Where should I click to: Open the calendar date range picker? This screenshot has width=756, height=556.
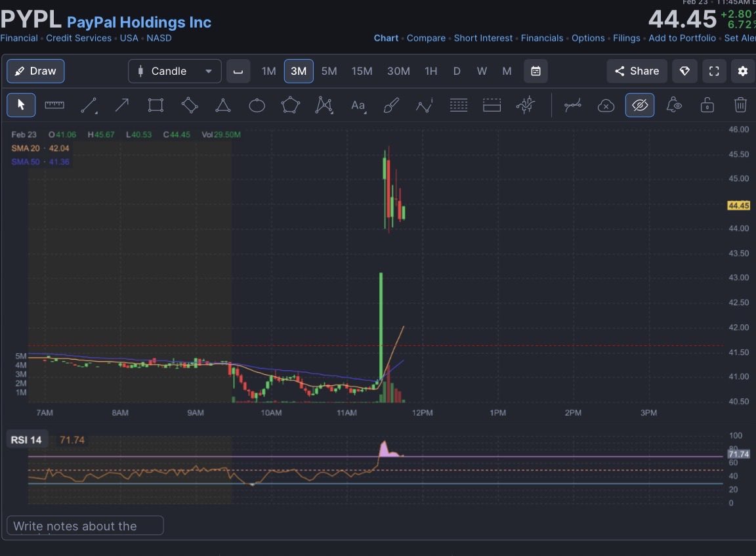click(535, 72)
